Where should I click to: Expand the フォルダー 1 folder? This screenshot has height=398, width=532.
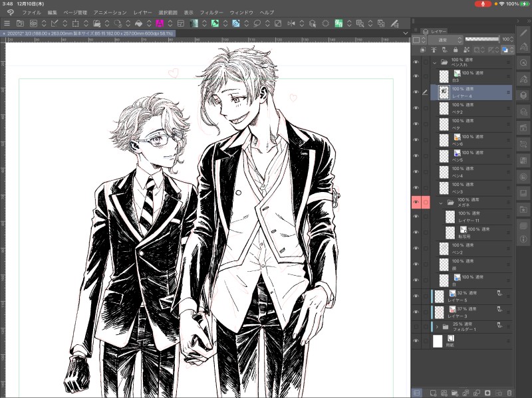(438, 327)
